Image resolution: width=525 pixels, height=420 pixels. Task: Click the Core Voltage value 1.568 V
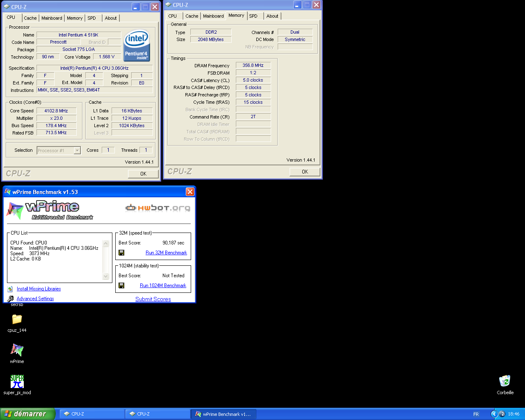pos(107,57)
